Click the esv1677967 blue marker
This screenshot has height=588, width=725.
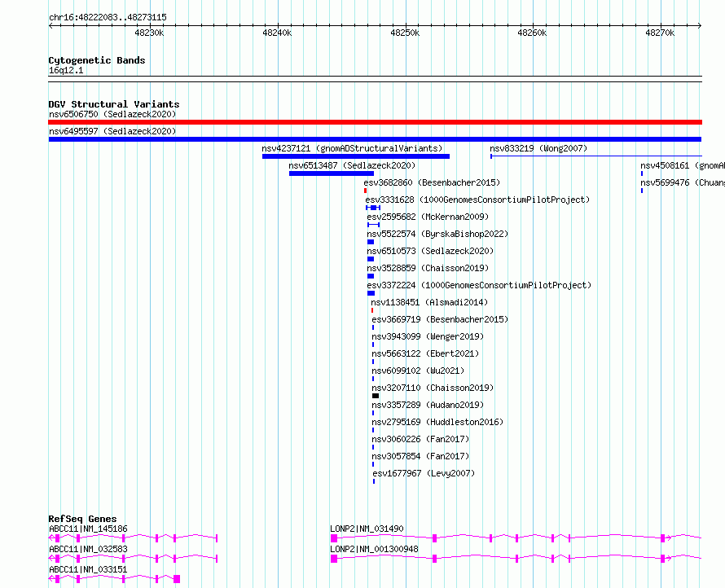[374, 481]
